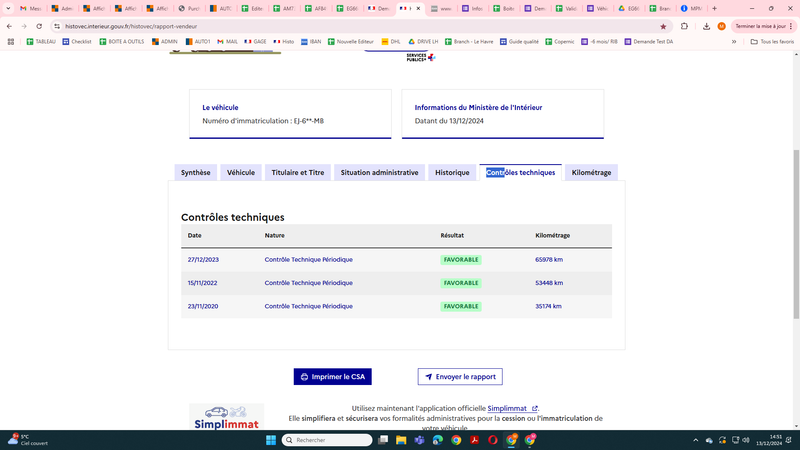Click the Windows Start button

coord(271,440)
